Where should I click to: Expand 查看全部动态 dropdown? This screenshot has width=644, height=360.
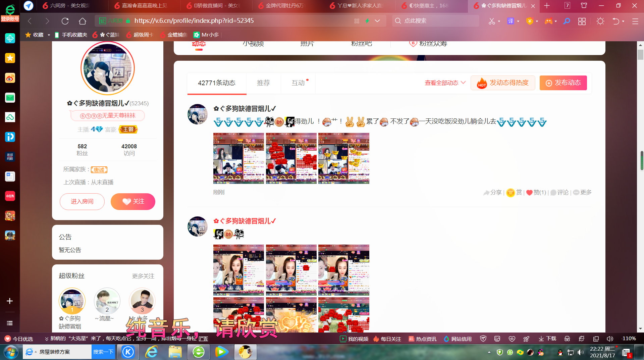445,83
